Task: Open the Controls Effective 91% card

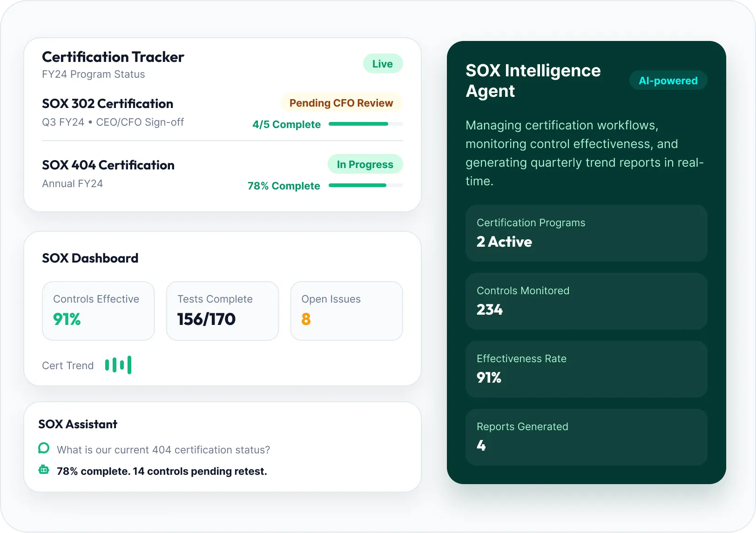Action: click(98, 311)
